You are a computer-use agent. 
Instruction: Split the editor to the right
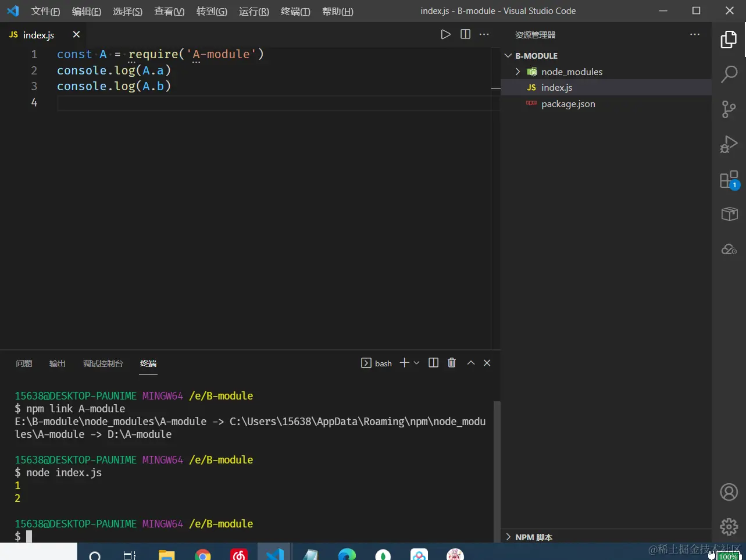click(465, 34)
